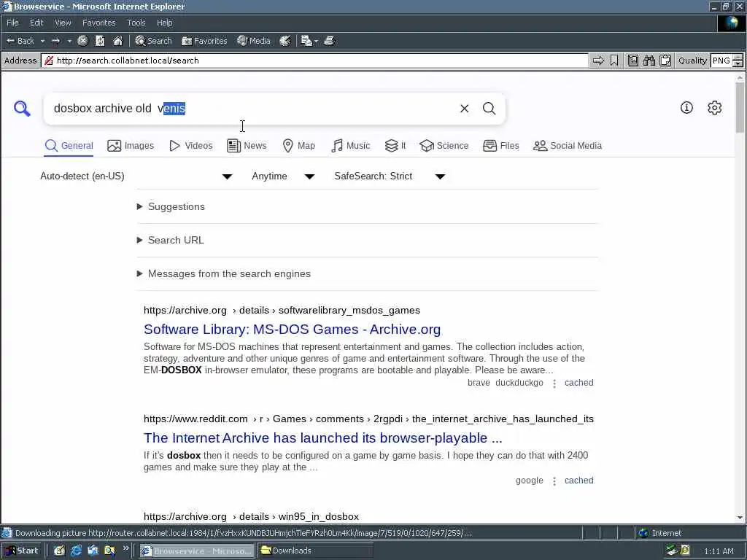Submit search with magnifier icon in box
747x560 pixels.
click(x=489, y=109)
